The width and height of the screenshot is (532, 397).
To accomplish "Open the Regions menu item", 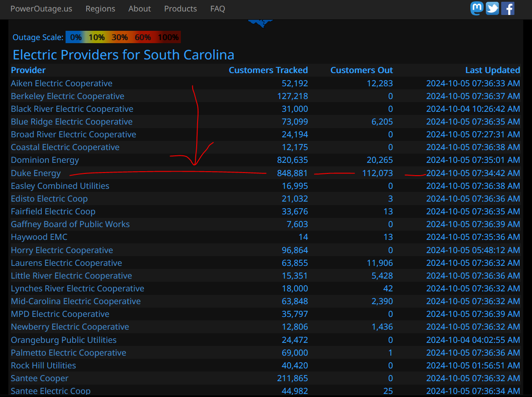I will tap(100, 9).
